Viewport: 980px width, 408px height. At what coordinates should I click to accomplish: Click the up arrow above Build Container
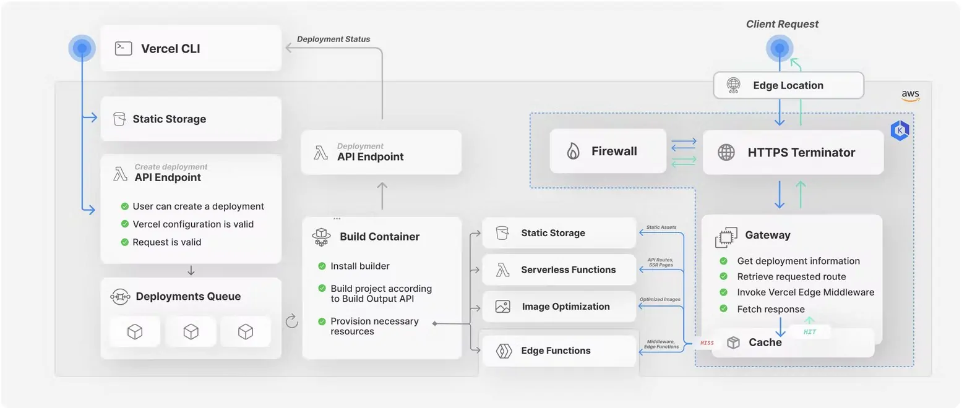point(382,195)
